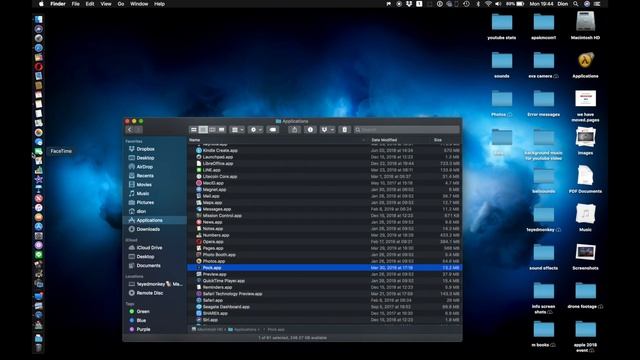Click the Wi-Fi menu bar icon
The width and height of the screenshot is (640, 360).
pos(488,4)
